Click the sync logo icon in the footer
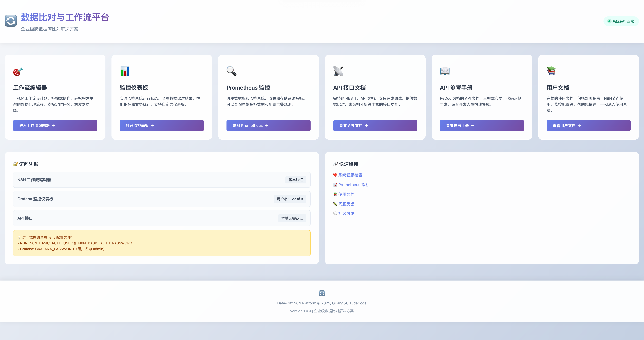 click(x=322, y=293)
